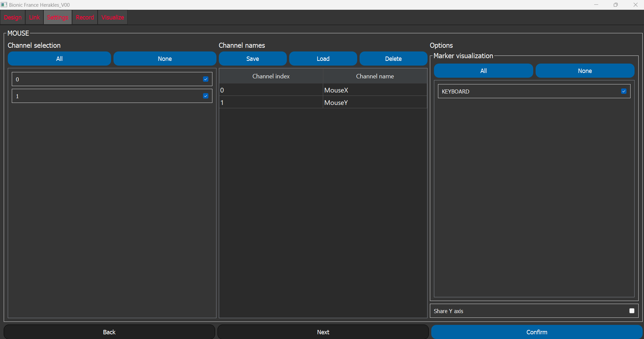Select the Settings tab

click(x=58, y=17)
